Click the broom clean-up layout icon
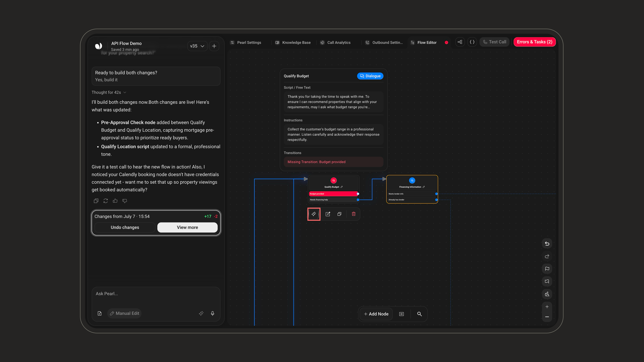 coord(547,294)
